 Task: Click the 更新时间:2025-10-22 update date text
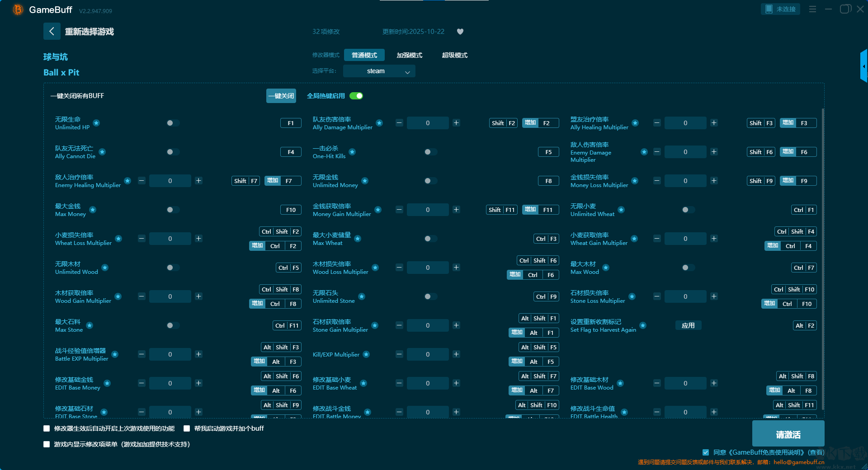(x=413, y=32)
